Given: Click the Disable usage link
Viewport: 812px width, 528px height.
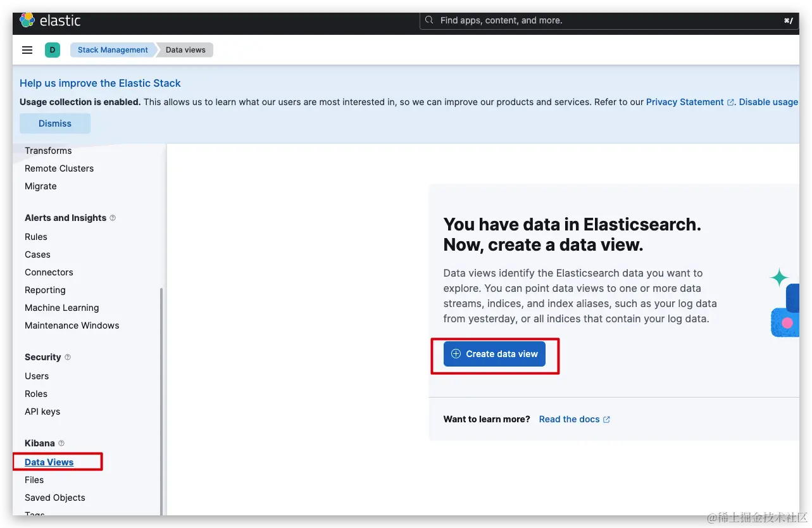Looking at the screenshot, I should (768, 102).
